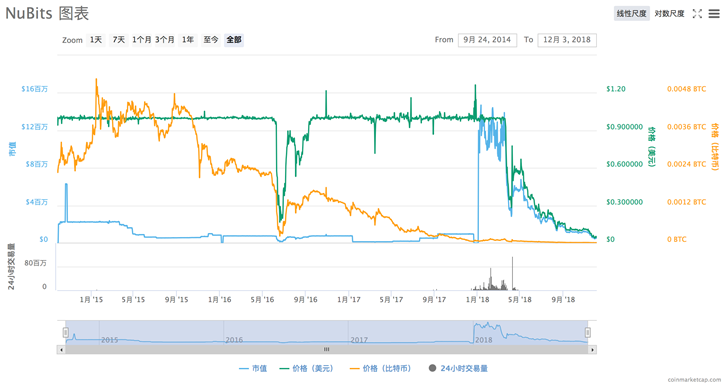725x386 pixels.
Task: Click the navigator scrollbar right arrow
Action: tap(592, 349)
